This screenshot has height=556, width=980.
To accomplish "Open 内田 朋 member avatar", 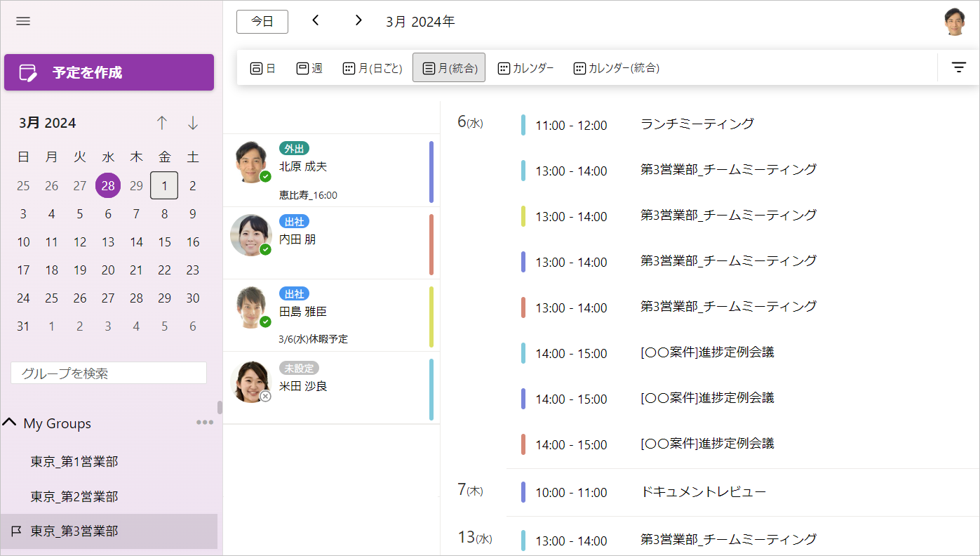I will (x=250, y=235).
